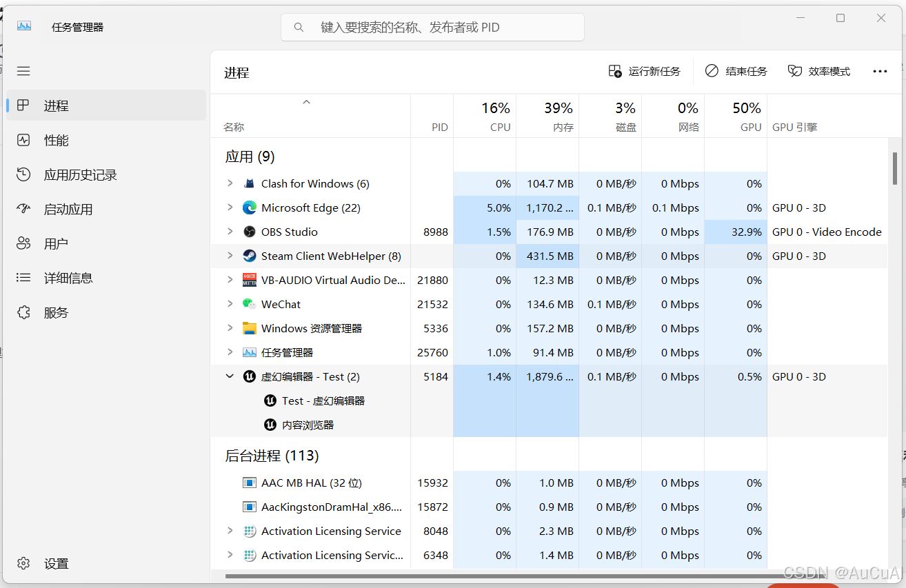
Task: Open 设置 at the sidebar bottom
Action: (x=106, y=563)
